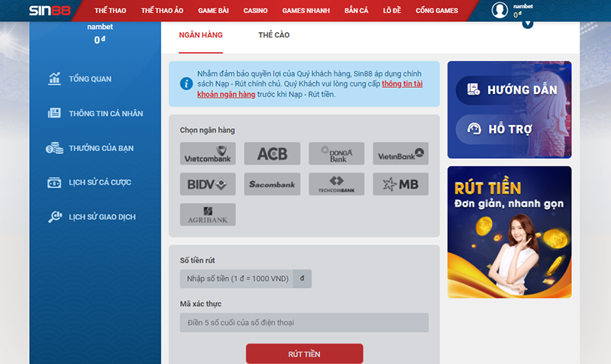
Task: Click the nambet username in the header
Action: click(523, 6)
